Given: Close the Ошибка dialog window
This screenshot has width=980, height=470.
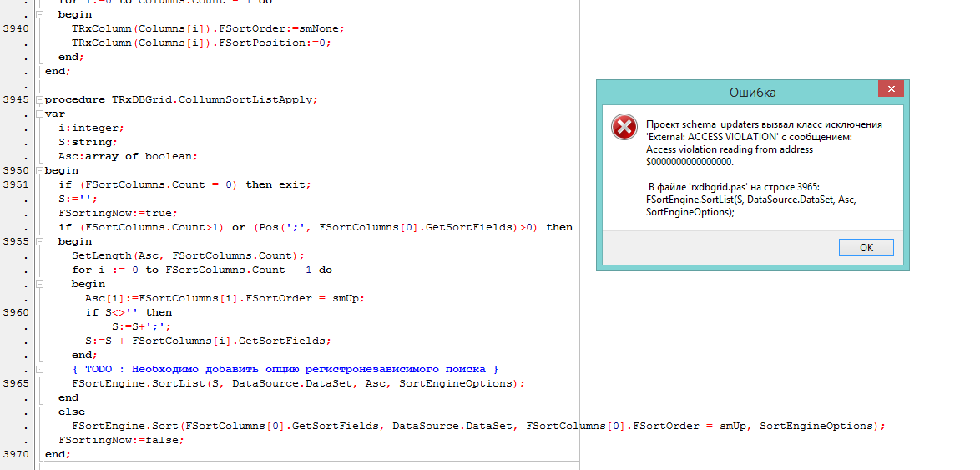Looking at the screenshot, I should 891,89.
